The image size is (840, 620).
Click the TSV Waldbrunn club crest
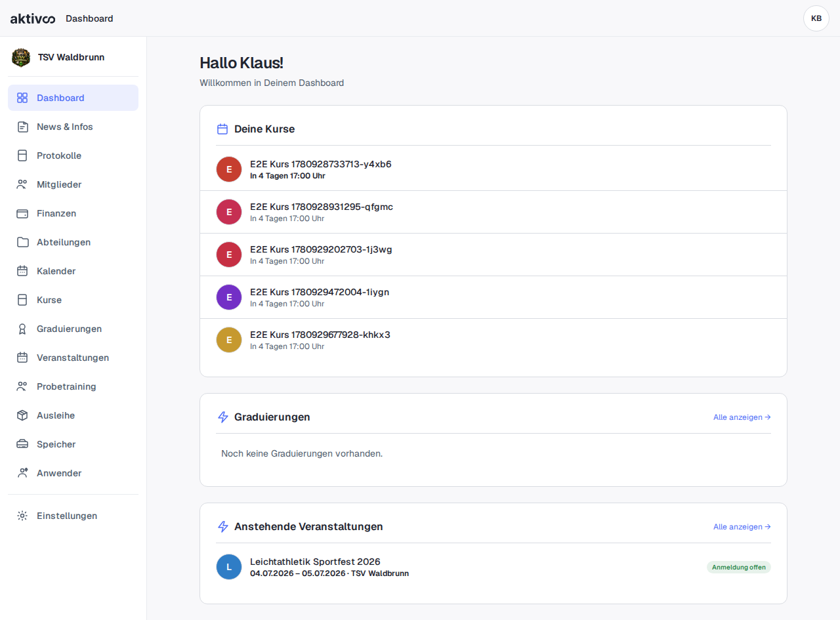pos(21,57)
